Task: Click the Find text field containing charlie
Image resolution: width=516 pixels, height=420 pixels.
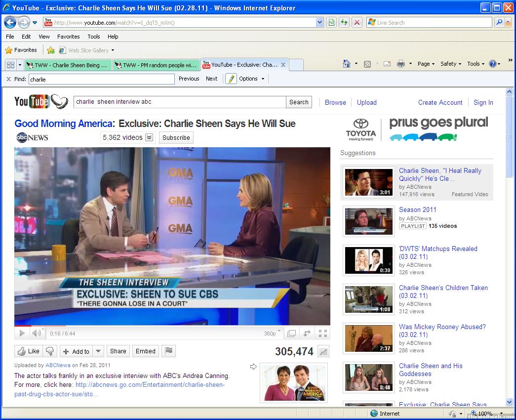Action: pyautogui.click(x=102, y=79)
